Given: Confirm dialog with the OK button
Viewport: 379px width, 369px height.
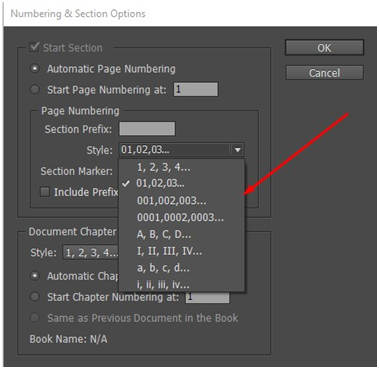Looking at the screenshot, I should 324,48.
